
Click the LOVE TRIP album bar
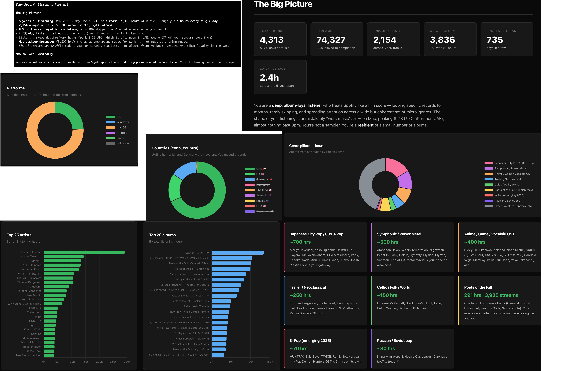(238, 253)
